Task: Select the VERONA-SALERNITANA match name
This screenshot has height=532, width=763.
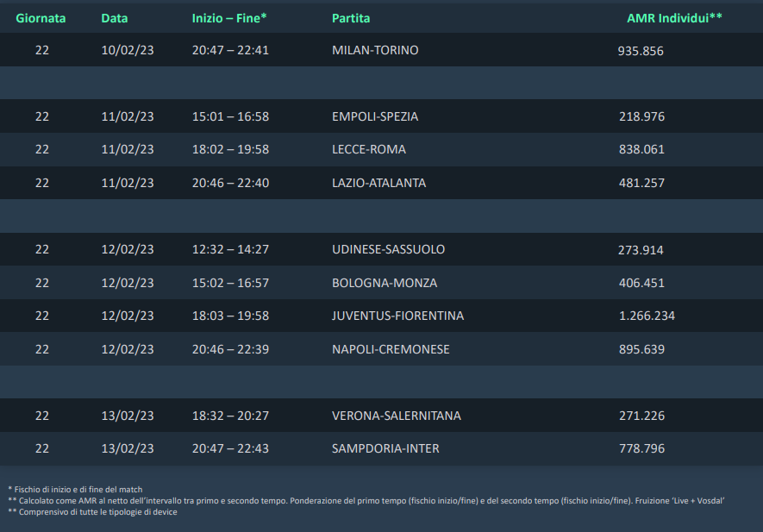Action: click(397, 416)
